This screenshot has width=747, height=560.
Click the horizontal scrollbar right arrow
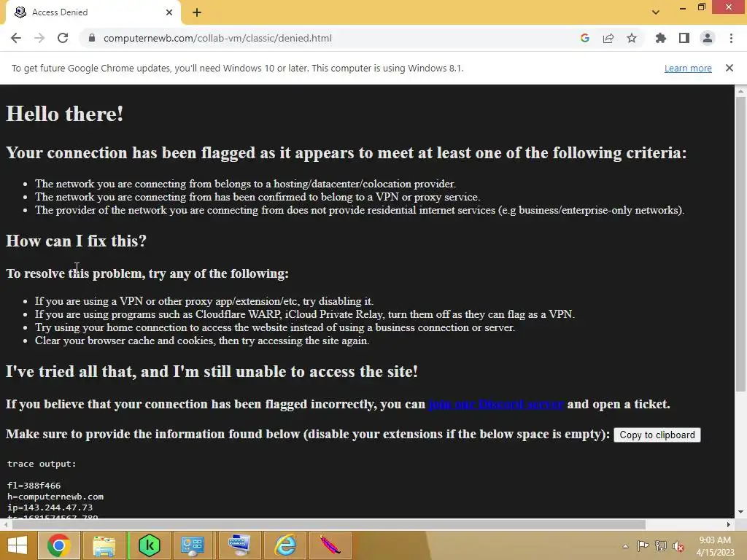729,524
